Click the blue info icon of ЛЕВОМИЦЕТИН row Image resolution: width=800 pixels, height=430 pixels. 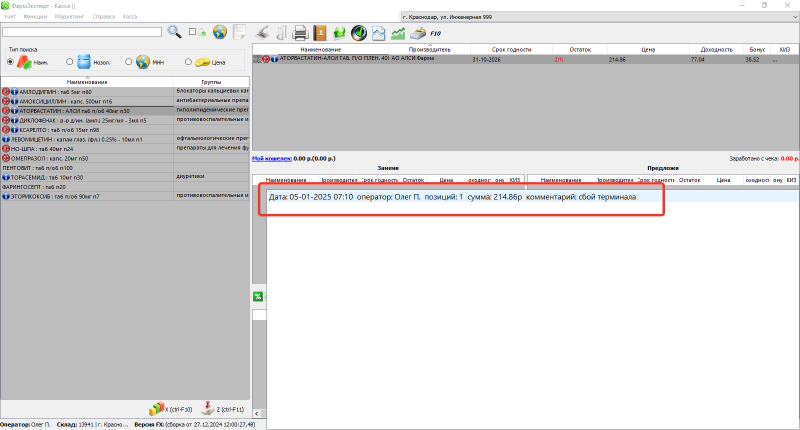[x=6, y=139]
